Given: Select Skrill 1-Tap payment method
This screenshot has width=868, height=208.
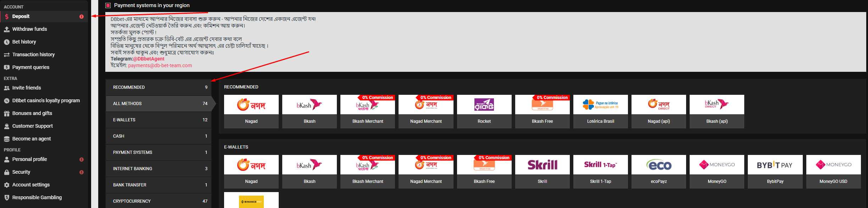Looking at the screenshot, I should point(601,172).
